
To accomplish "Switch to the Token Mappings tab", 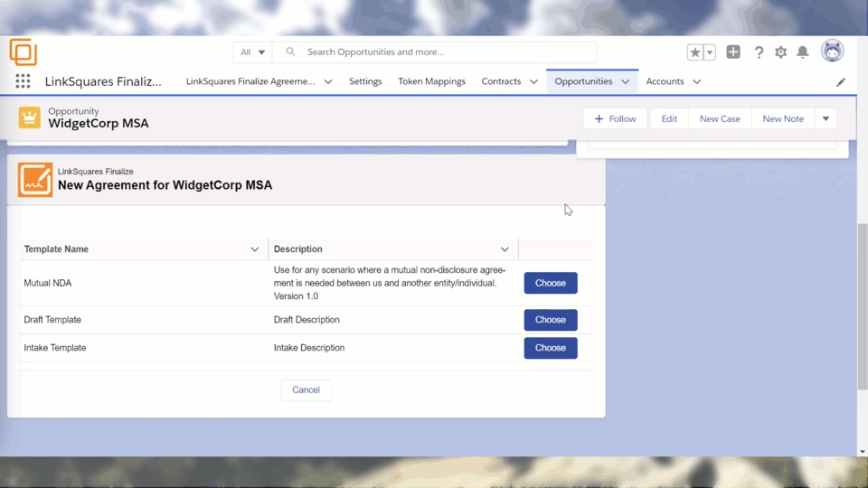I will point(431,81).
